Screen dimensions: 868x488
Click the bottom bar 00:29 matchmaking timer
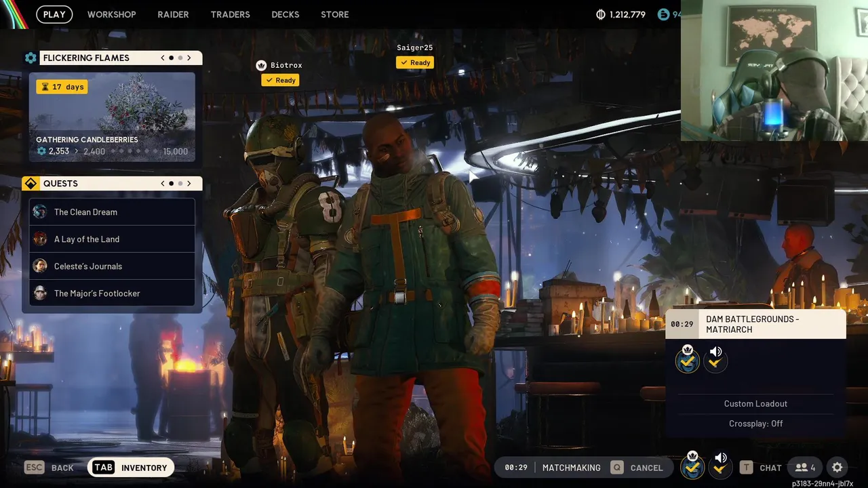[516, 468]
